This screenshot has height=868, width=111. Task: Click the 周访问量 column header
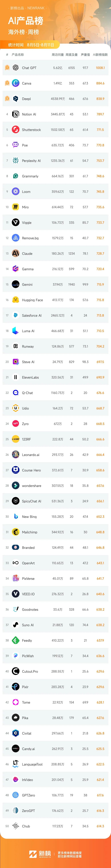pyautogui.click(x=58, y=55)
